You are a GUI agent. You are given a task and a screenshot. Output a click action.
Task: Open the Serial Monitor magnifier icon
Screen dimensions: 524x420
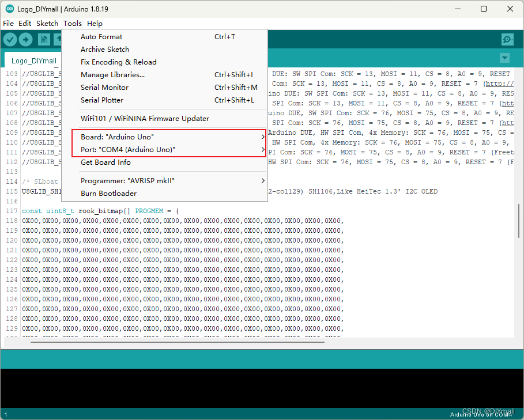click(507, 39)
